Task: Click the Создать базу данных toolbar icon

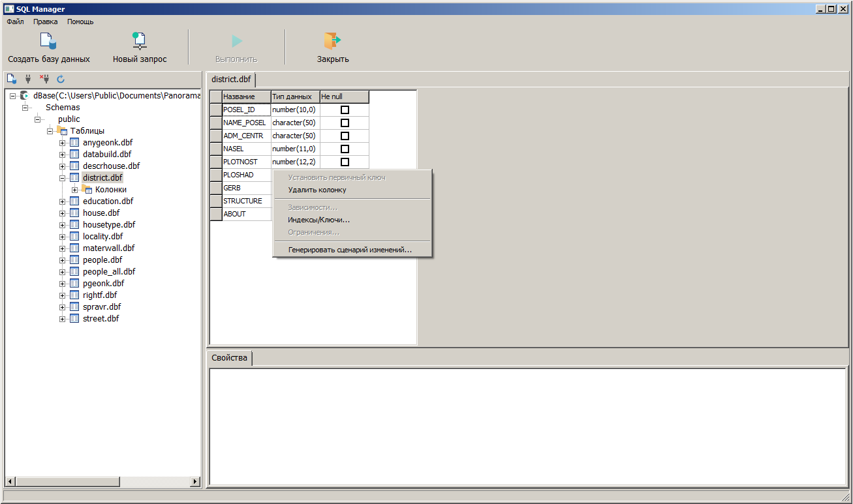Action: [48, 41]
